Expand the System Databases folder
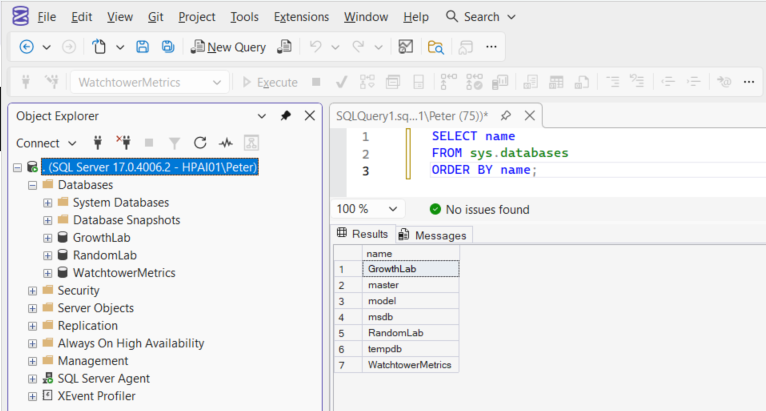Screen dimensions: 766x411 [47, 203]
